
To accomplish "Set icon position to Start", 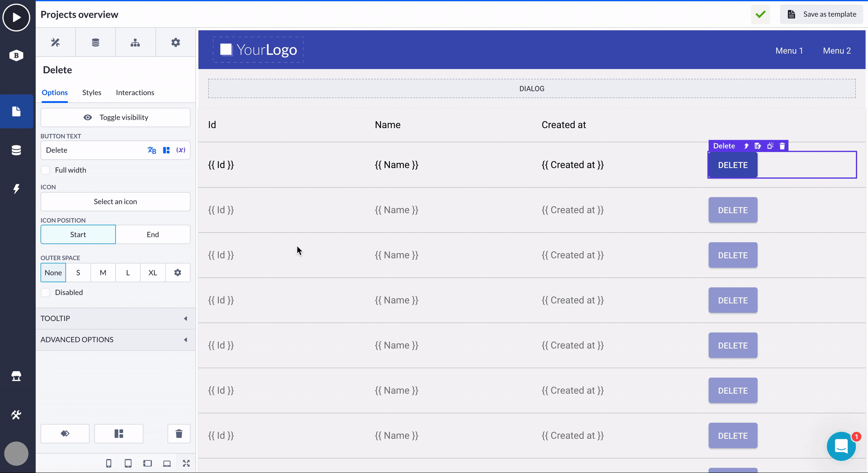I will [78, 234].
